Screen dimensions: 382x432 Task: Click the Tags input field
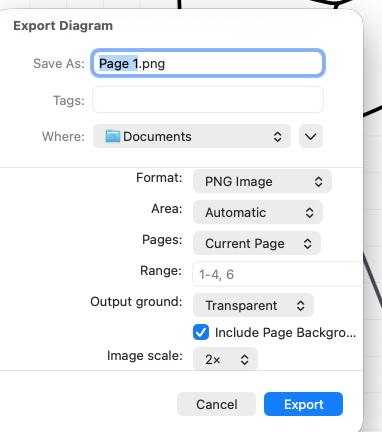(x=208, y=100)
